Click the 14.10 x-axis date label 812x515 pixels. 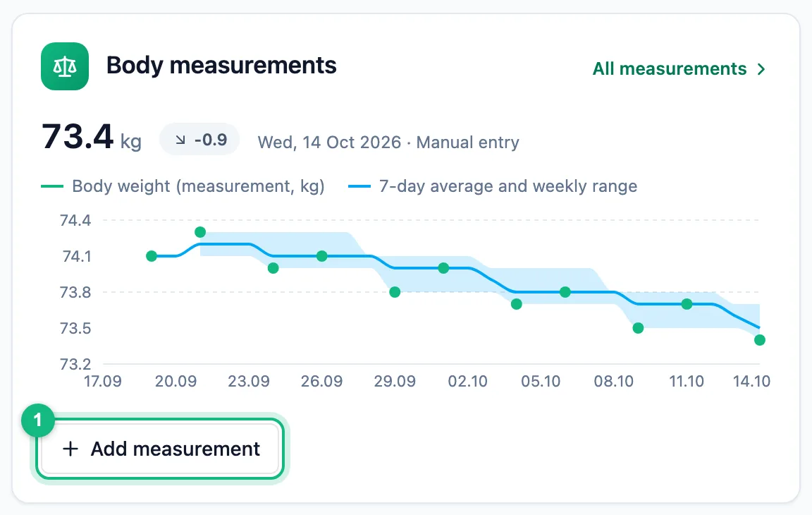751,382
